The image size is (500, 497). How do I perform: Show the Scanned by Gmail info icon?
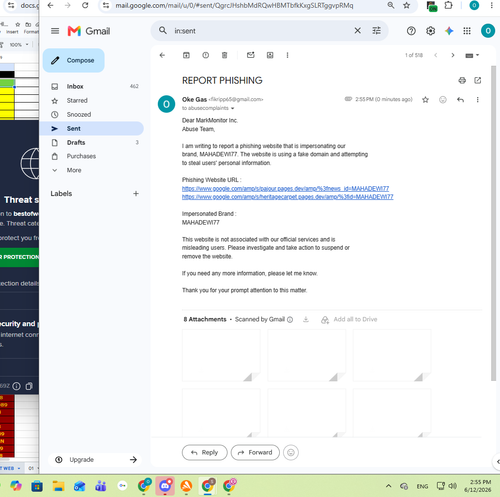pos(290,320)
